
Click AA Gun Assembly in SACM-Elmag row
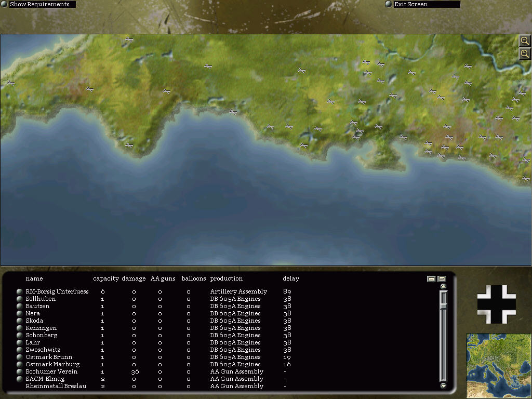click(237, 379)
